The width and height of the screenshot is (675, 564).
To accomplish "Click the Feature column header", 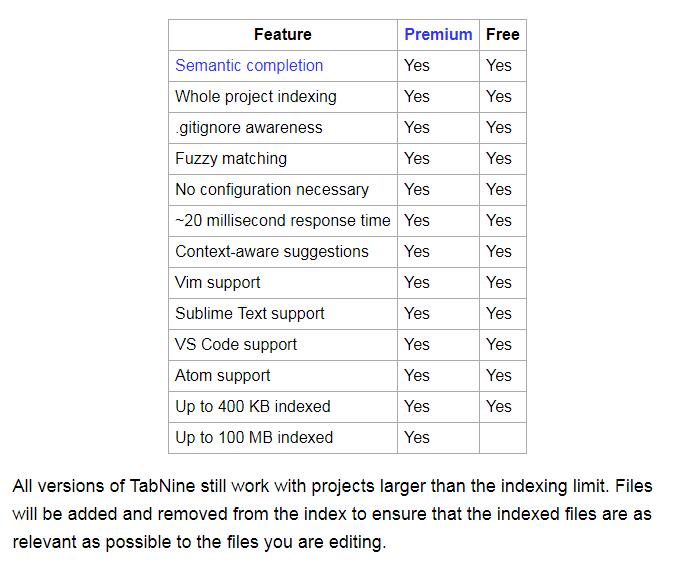I will point(282,34).
